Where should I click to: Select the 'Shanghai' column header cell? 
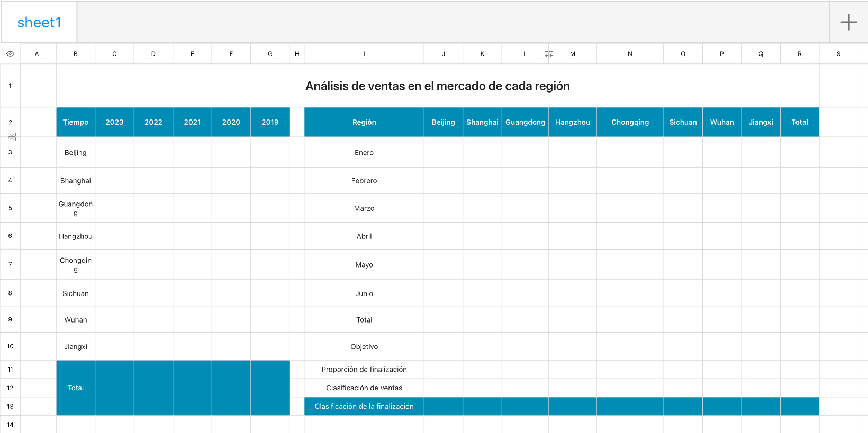(x=482, y=122)
